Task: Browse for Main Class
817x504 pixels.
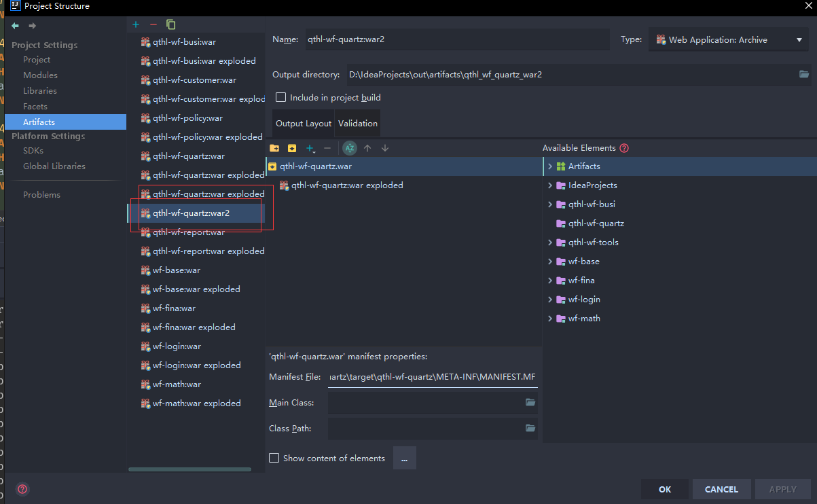Action: tap(530, 403)
